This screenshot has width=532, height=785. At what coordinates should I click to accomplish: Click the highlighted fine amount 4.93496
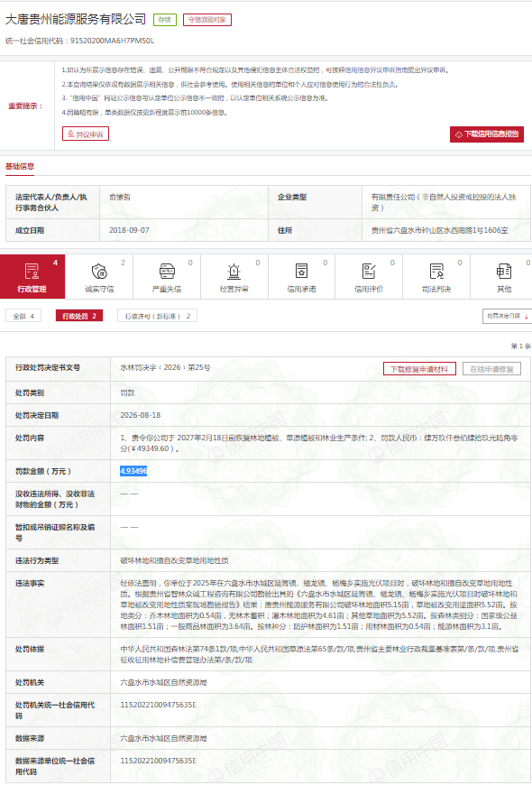(x=133, y=471)
